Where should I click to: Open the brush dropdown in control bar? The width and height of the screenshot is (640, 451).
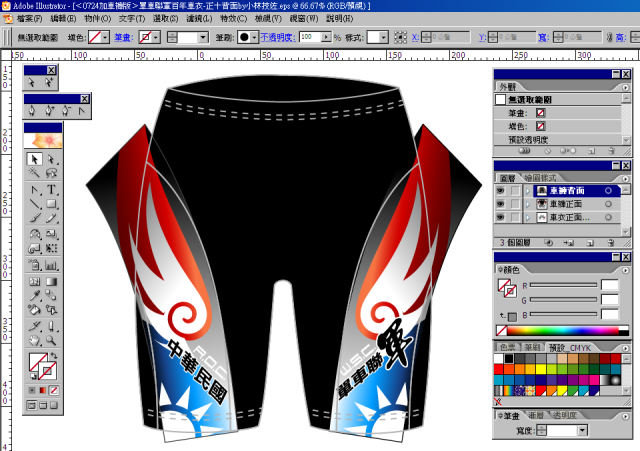click(253, 37)
